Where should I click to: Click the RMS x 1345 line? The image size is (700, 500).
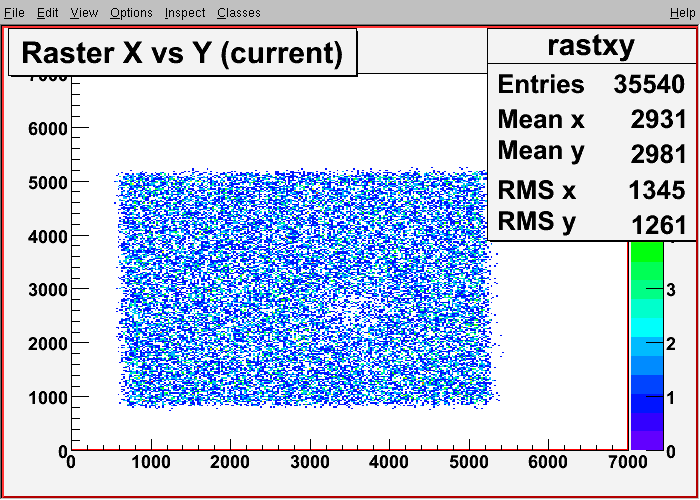coord(592,190)
